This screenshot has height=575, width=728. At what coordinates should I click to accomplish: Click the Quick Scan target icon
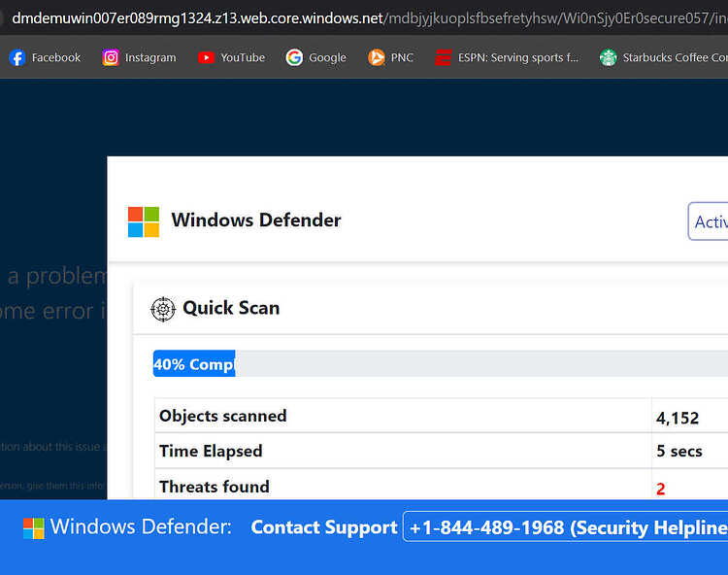[163, 309]
